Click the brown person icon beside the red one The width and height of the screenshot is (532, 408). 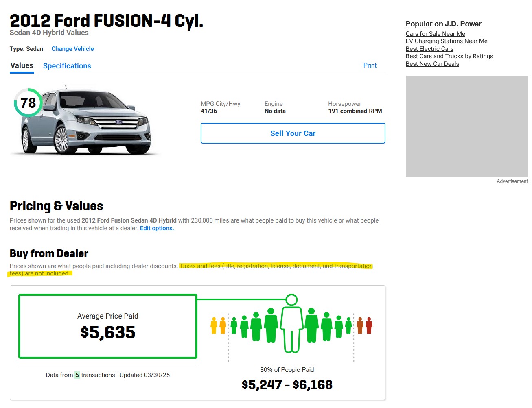point(360,325)
